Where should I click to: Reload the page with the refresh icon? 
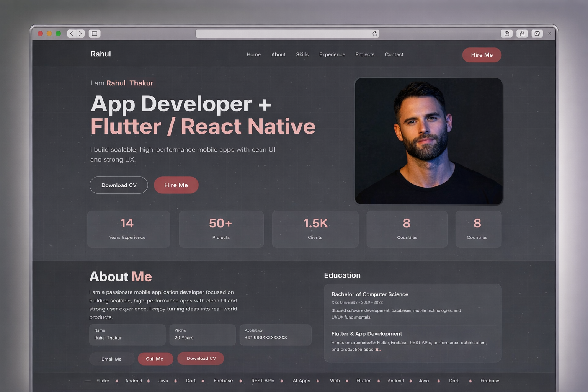point(375,34)
